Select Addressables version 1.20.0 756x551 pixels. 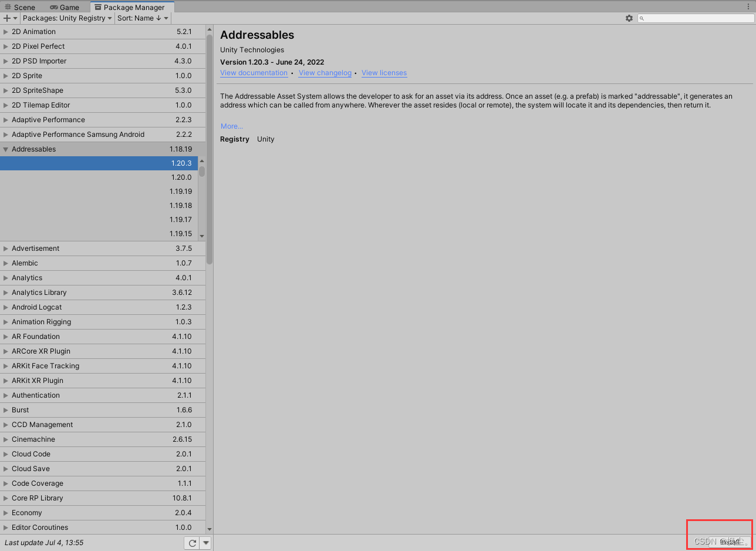99,177
